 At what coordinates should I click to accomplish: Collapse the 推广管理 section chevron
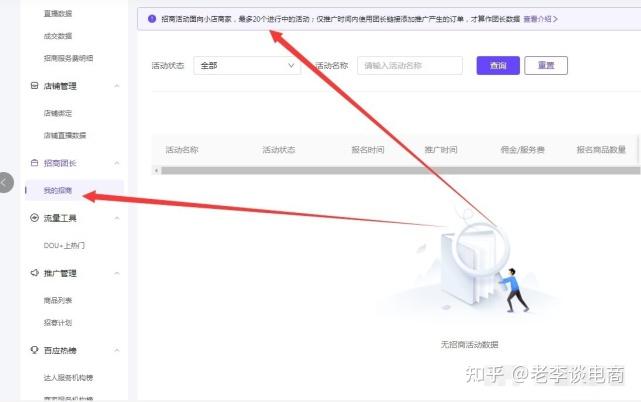117,273
